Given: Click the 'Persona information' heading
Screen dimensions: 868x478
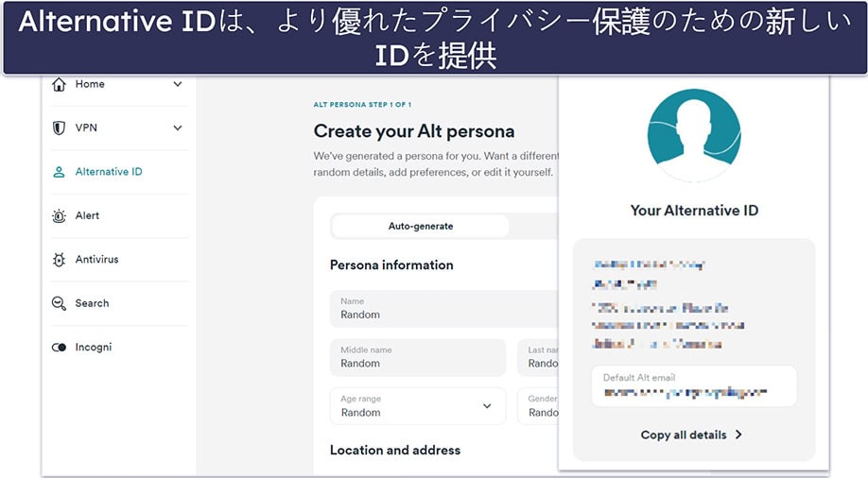Looking at the screenshot, I should click(x=391, y=265).
